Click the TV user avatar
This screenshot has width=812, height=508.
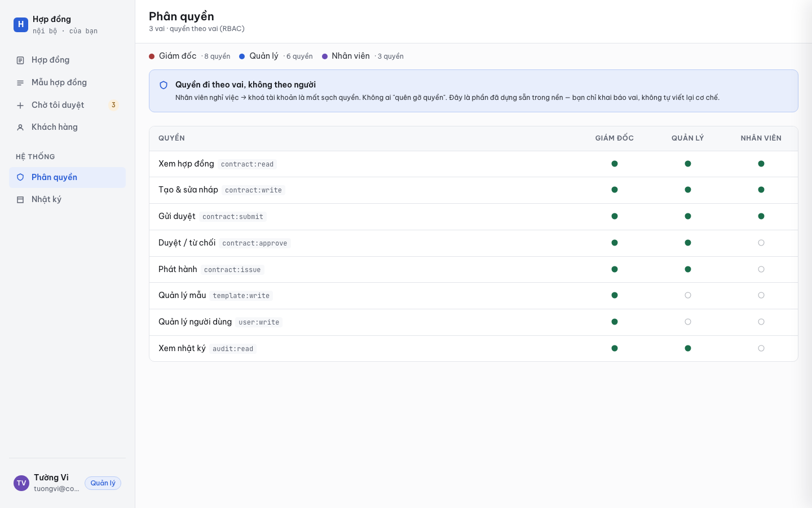pos(21,483)
